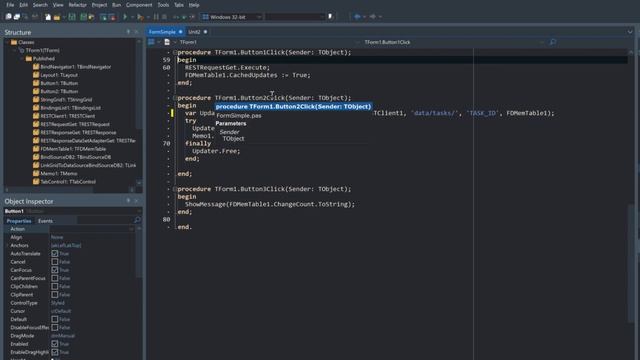Click the Pause toolbar icon
640x360 pixels.
click(156, 17)
